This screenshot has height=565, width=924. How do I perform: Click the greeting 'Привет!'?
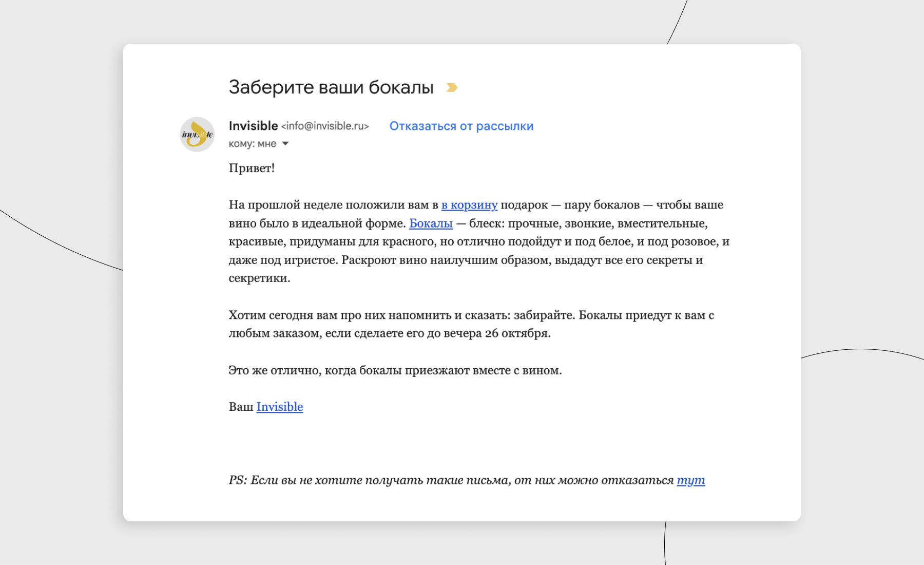pos(252,168)
